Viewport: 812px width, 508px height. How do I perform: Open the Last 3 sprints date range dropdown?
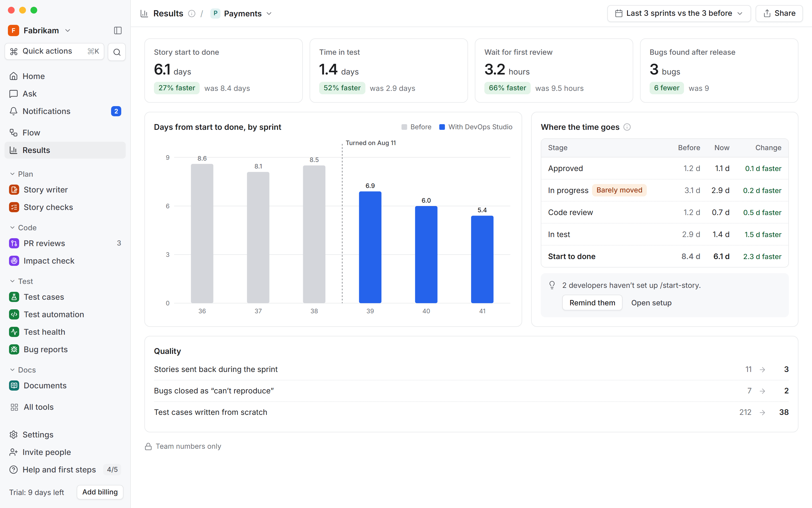click(679, 14)
